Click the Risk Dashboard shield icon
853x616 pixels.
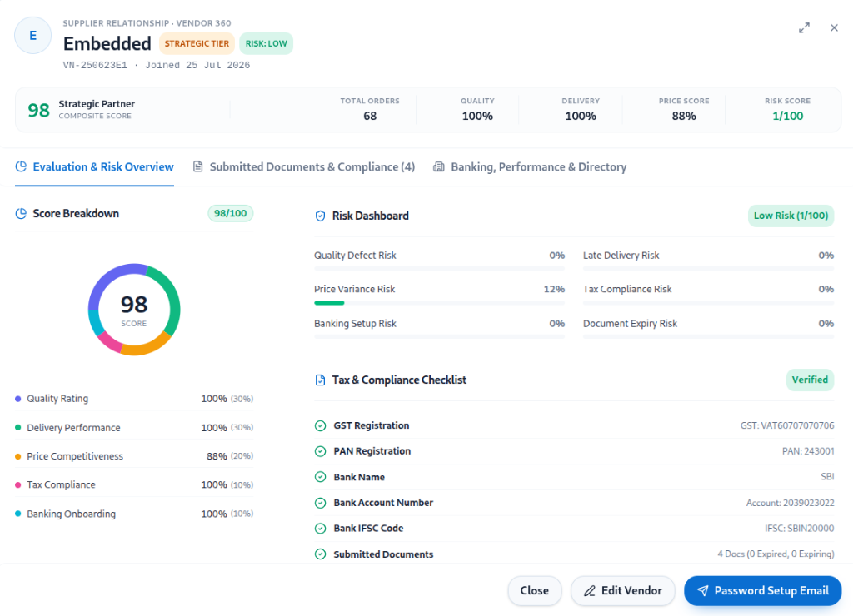click(321, 216)
